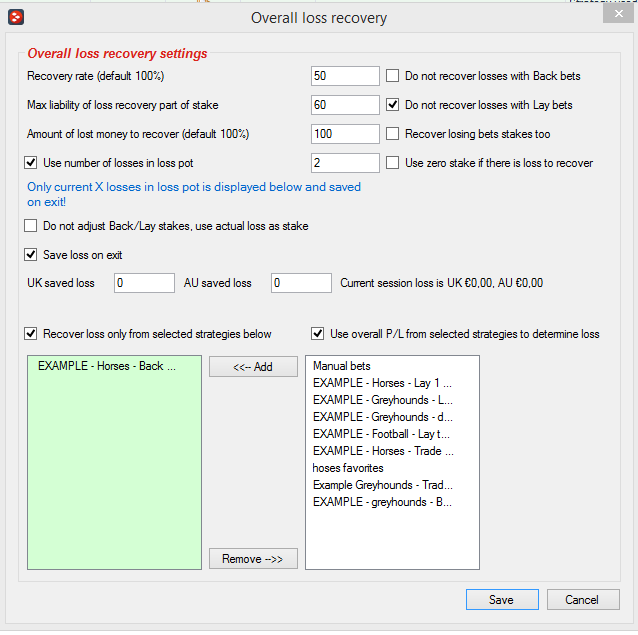Uncheck Recover loss only from selected strategies

(31, 334)
